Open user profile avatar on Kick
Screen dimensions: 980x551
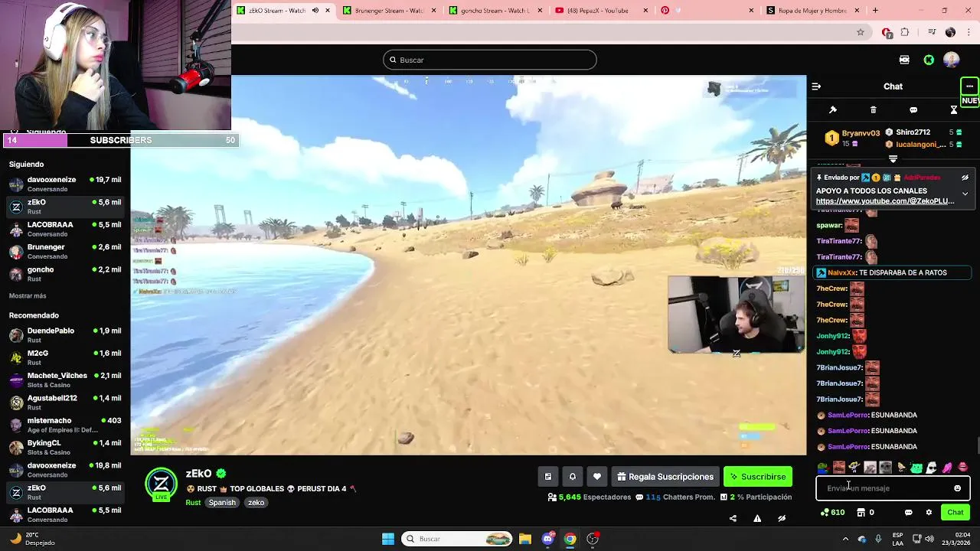(x=952, y=60)
